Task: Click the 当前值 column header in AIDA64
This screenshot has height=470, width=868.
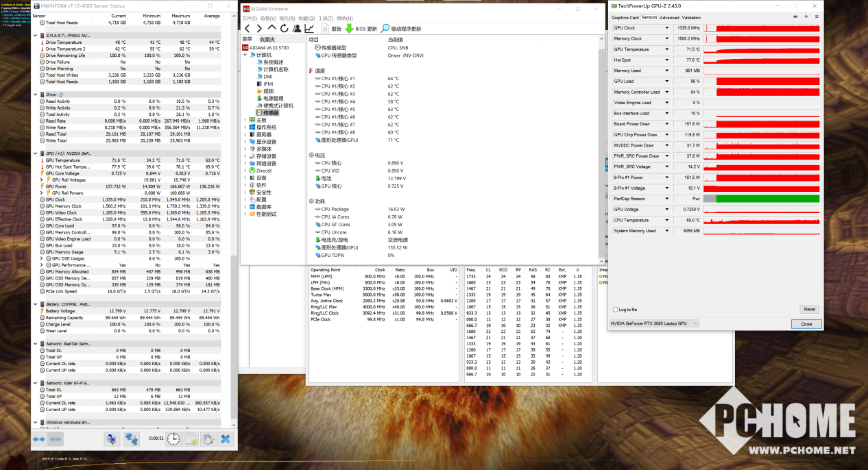Action: point(396,40)
